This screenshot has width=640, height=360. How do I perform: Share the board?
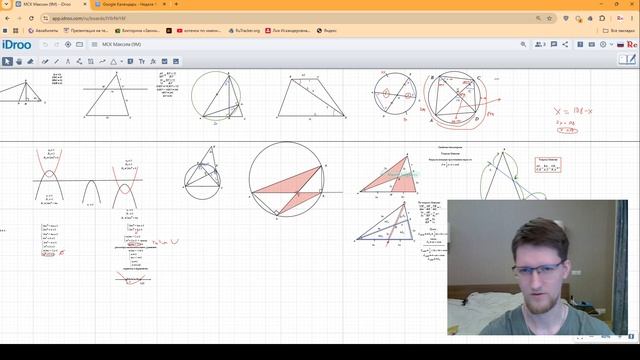pyautogui.click(x=565, y=44)
